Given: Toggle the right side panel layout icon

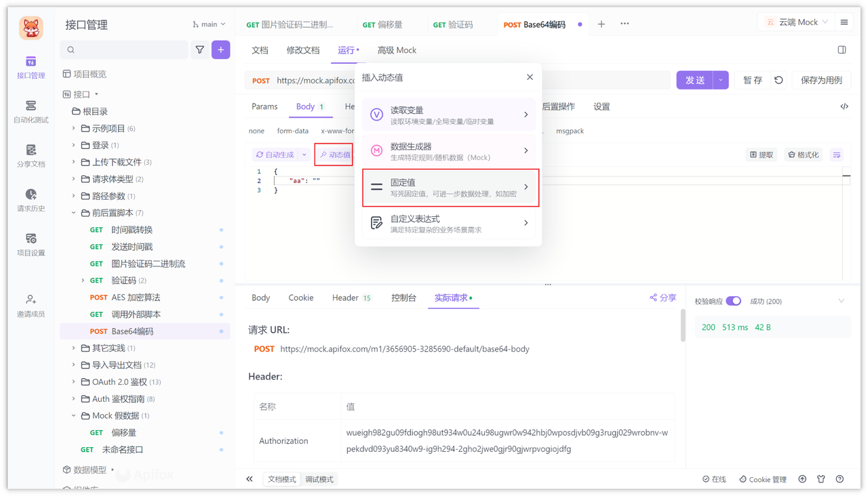Looking at the screenshot, I should (842, 50).
